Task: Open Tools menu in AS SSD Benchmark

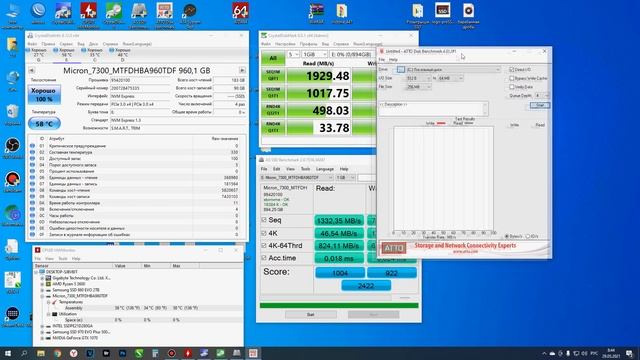Action: click(305, 169)
